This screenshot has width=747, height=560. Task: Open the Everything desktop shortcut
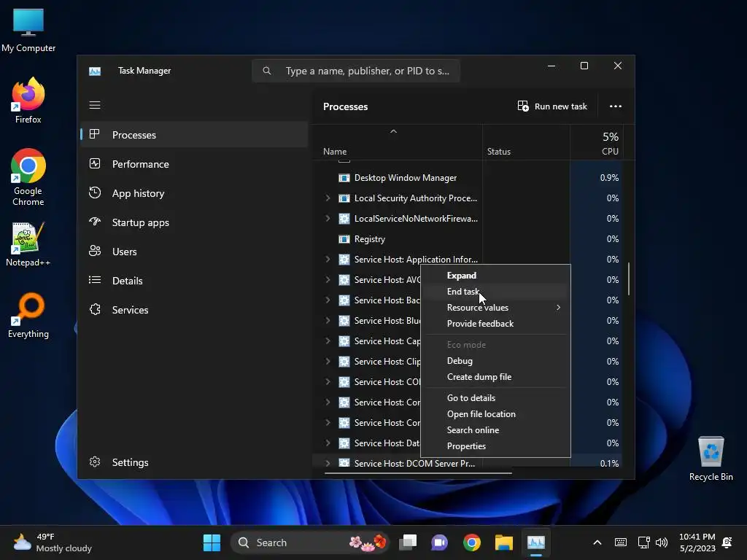coord(28,315)
